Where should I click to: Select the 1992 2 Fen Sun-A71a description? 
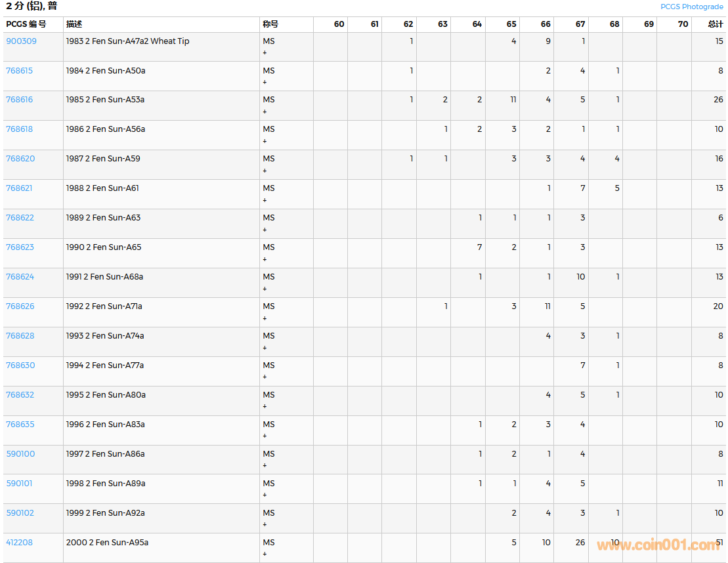pos(104,306)
